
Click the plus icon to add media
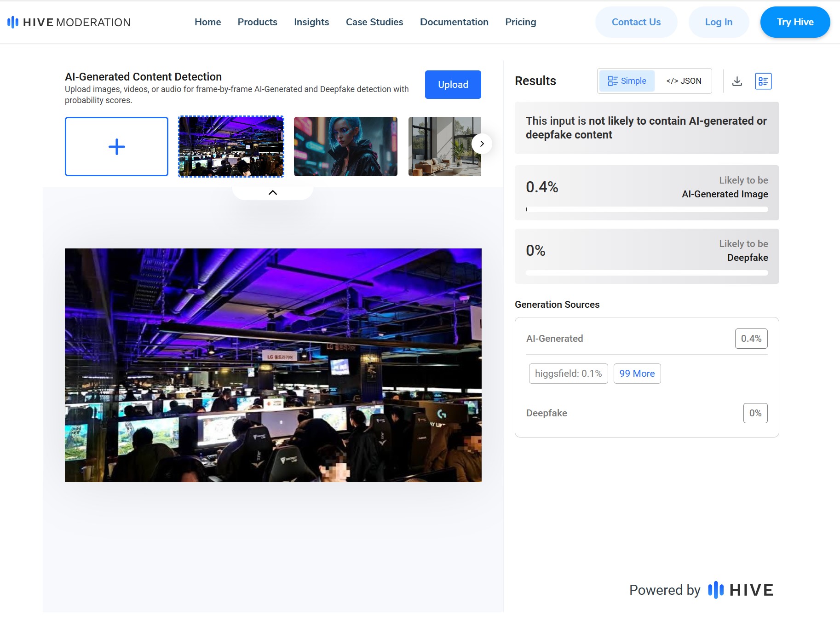click(116, 146)
